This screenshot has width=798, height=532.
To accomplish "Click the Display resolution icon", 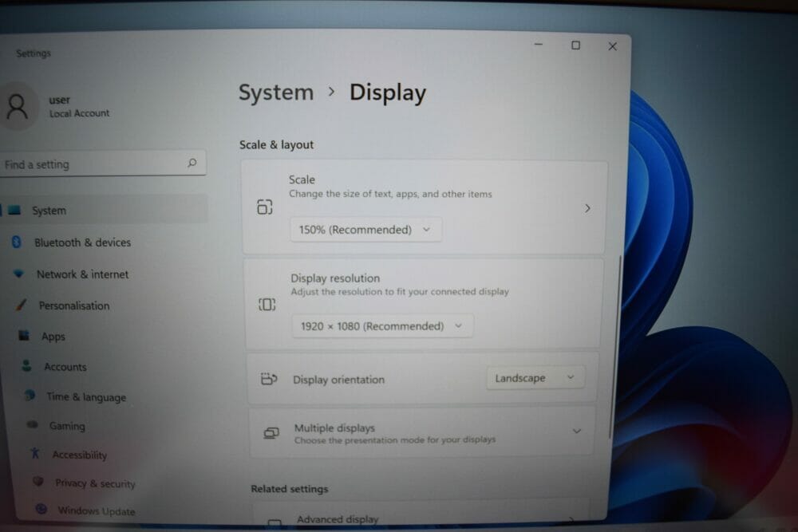I will pyautogui.click(x=267, y=304).
